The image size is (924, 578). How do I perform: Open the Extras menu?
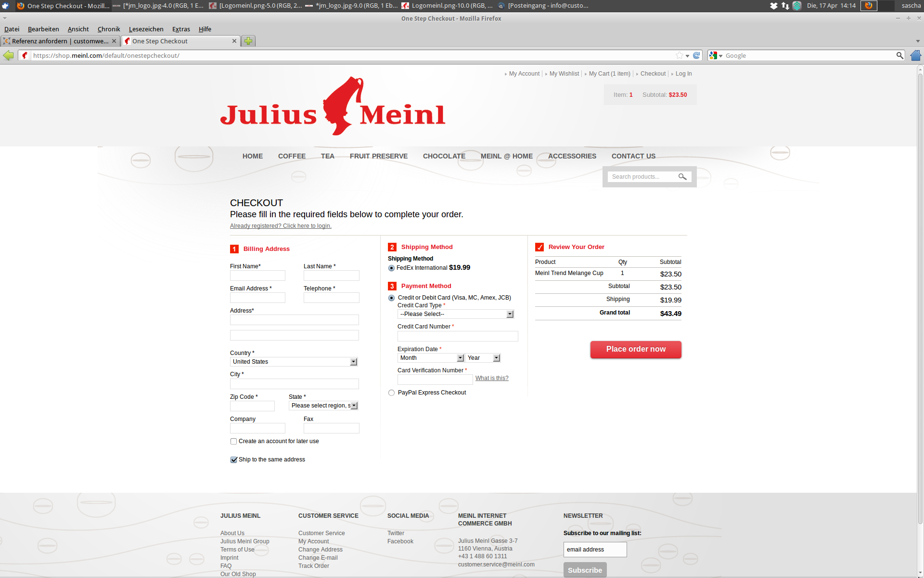(x=181, y=29)
